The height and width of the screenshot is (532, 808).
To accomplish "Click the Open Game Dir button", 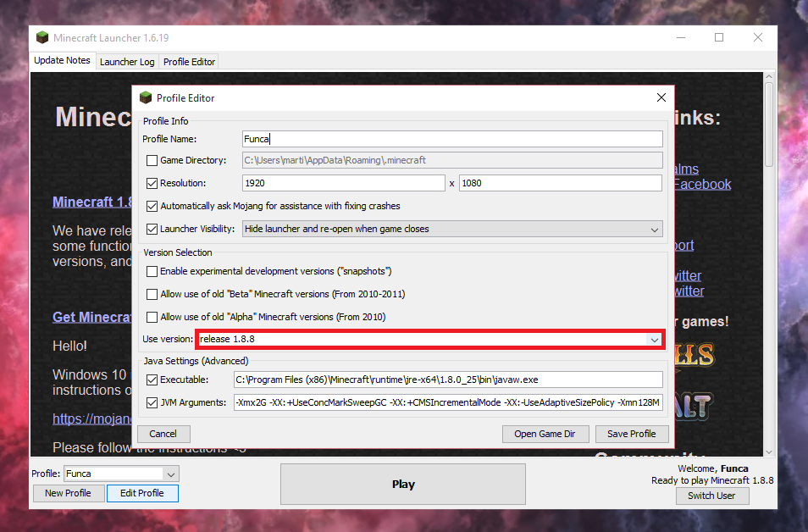I will tap(544, 434).
